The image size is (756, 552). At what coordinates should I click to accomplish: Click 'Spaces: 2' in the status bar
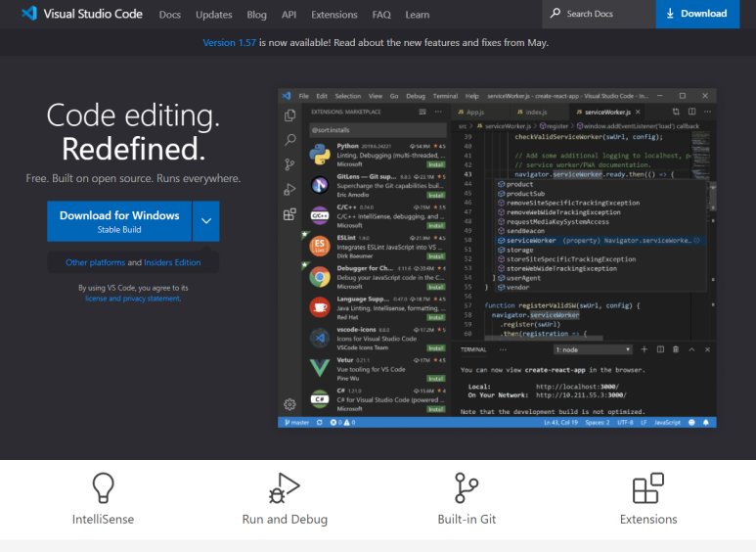[598, 422]
